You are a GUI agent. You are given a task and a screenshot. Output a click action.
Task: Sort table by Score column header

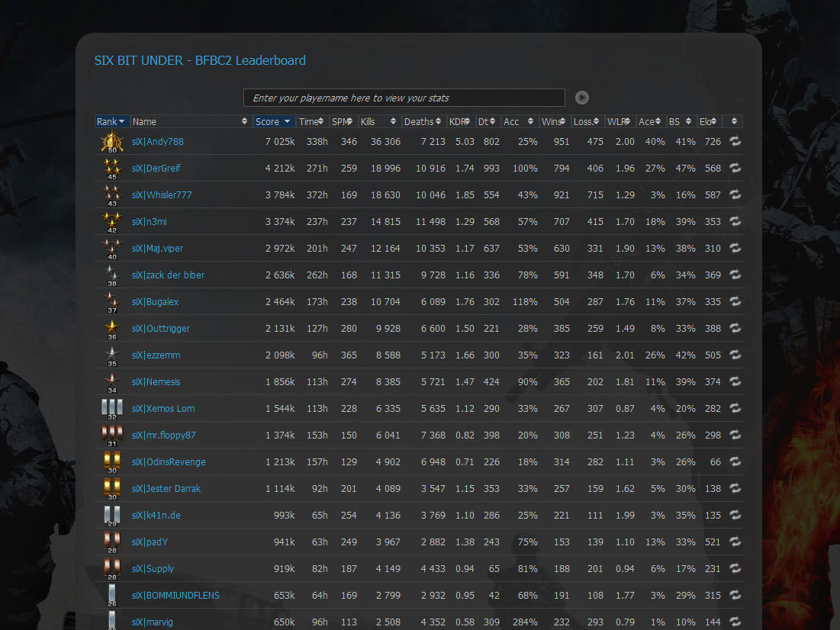click(273, 121)
